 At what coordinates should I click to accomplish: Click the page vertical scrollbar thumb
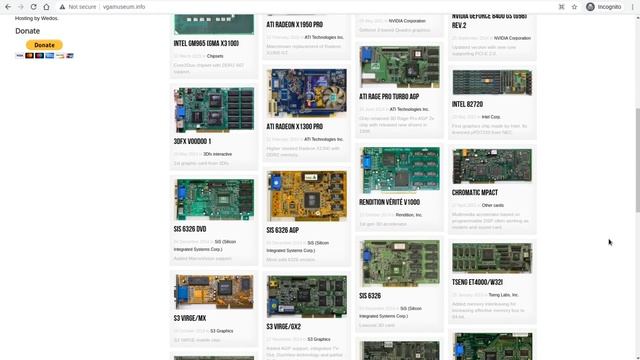pyautogui.click(x=637, y=159)
